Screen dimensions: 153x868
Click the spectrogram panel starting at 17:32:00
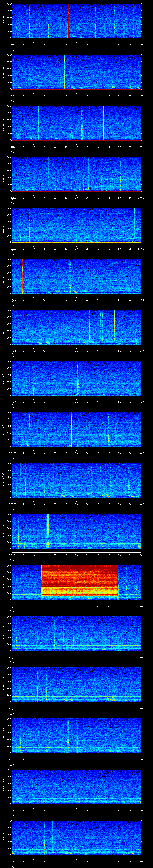[77, 838]
